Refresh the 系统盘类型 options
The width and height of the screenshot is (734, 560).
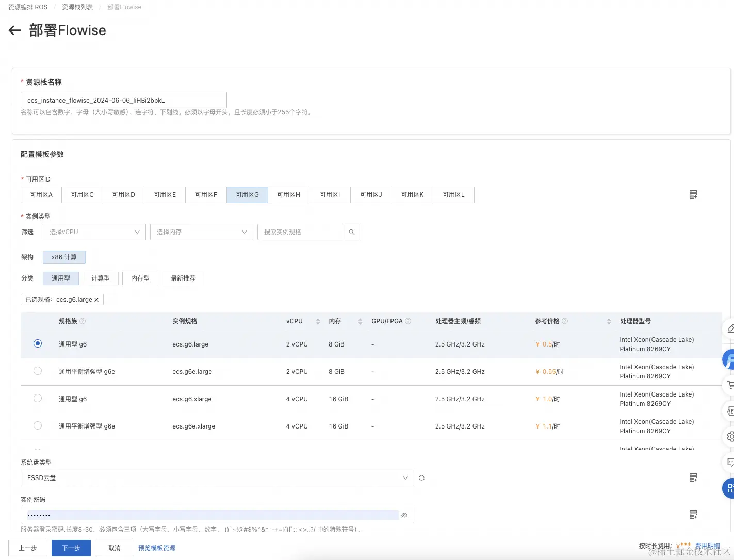pyautogui.click(x=421, y=478)
